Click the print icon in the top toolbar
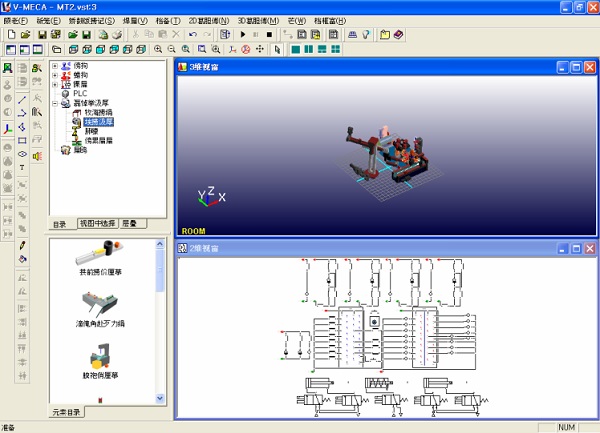Screen dimensions: 600x433 pos(117,35)
